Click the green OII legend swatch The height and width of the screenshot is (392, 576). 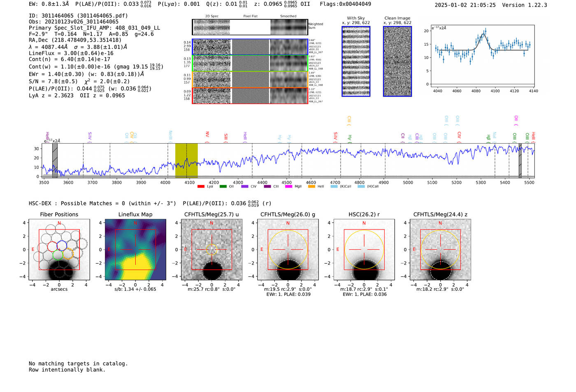point(223,186)
